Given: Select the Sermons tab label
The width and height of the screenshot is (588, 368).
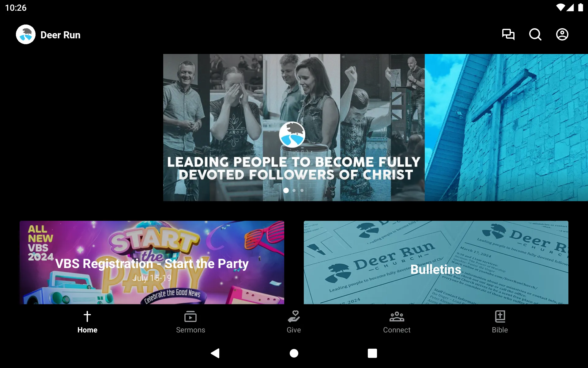Looking at the screenshot, I should 190,330.
